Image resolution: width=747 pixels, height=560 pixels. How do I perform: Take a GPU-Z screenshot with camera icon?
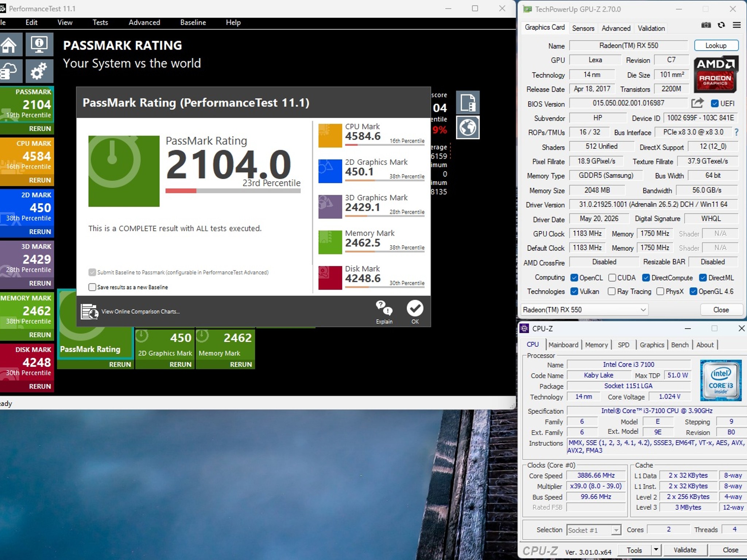coord(706,25)
